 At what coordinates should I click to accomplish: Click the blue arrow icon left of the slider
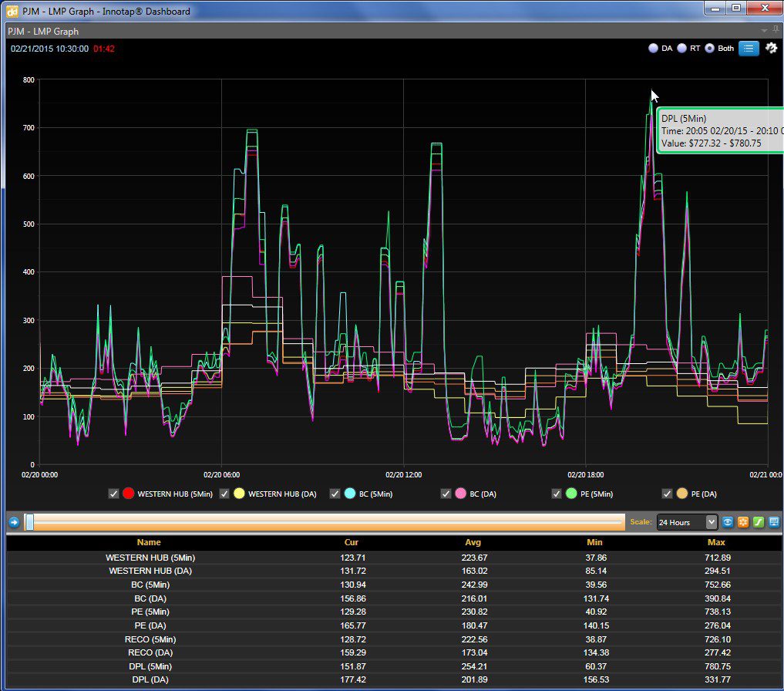(14, 522)
